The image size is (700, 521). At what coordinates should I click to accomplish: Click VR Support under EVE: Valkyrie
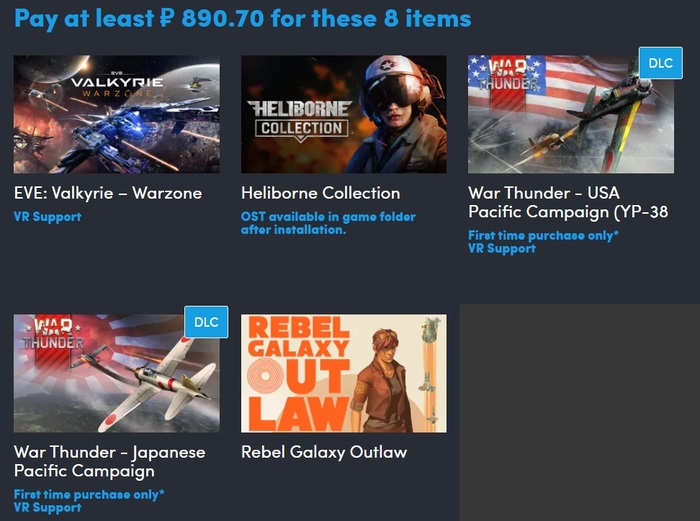click(x=48, y=217)
